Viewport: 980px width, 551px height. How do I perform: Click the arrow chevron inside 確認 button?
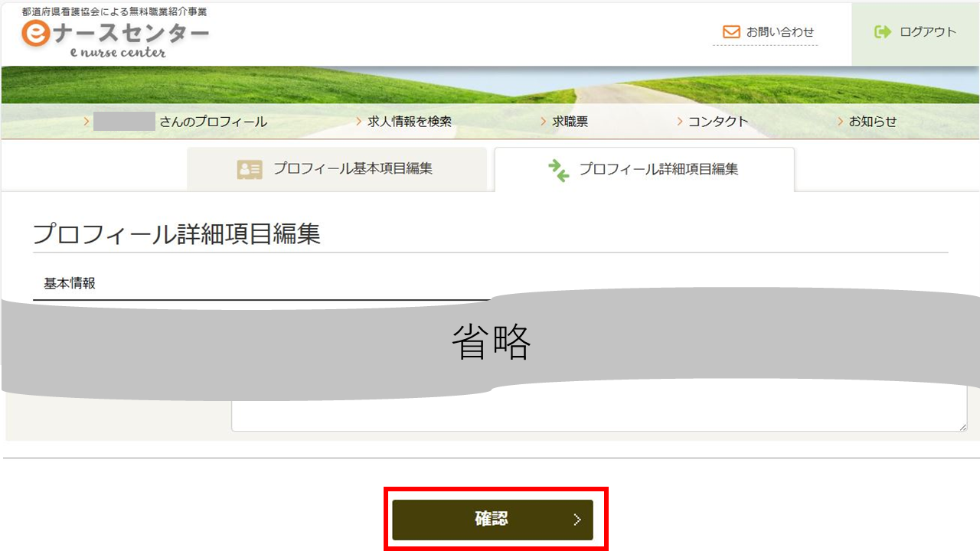(x=577, y=520)
